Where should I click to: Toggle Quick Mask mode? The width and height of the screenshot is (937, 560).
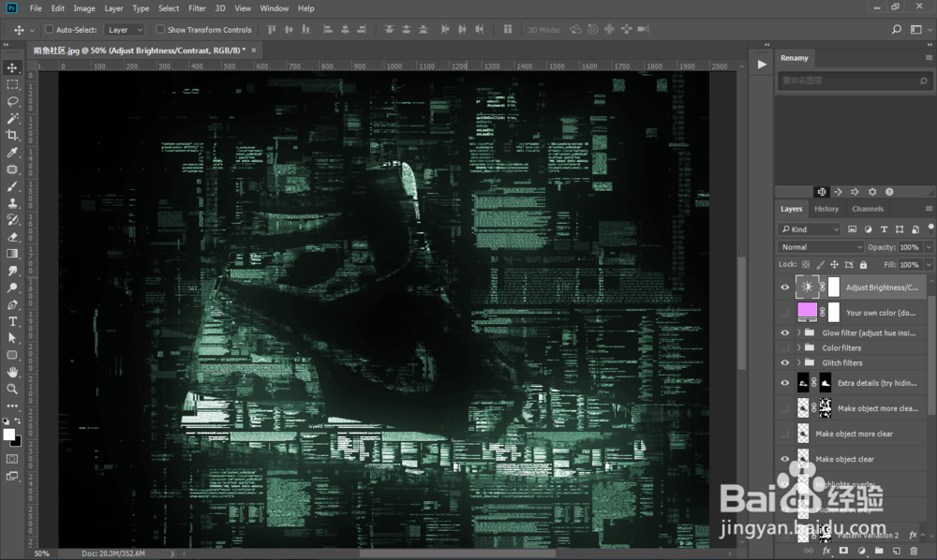click(12, 459)
